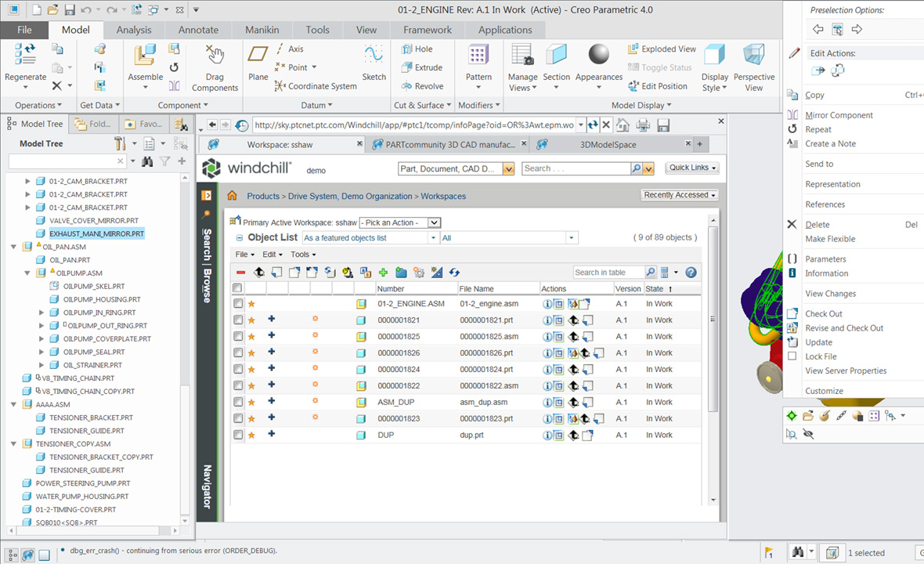Toggle the favorite star on the ASM_DUP row
This screenshot has height=564, width=924.
click(x=251, y=402)
